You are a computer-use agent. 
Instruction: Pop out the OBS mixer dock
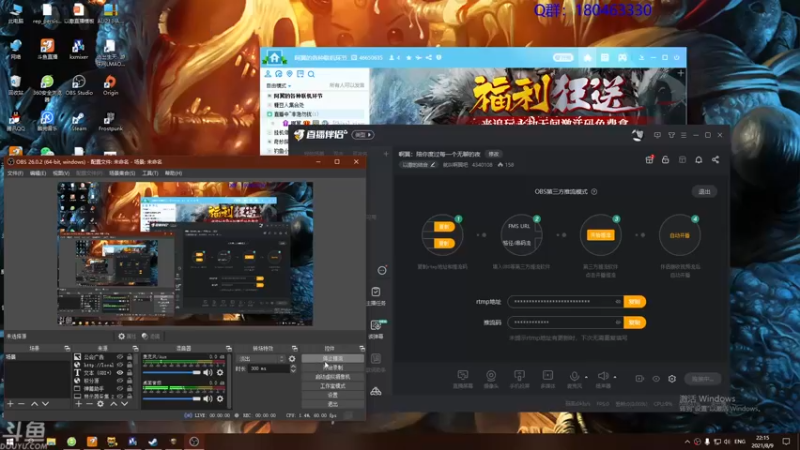click(228, 348)
